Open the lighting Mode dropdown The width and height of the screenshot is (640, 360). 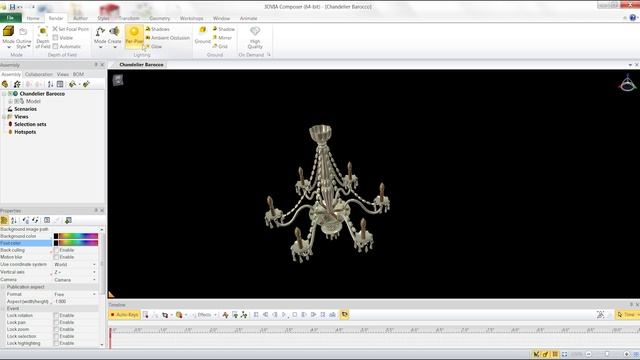click(100, 37)
